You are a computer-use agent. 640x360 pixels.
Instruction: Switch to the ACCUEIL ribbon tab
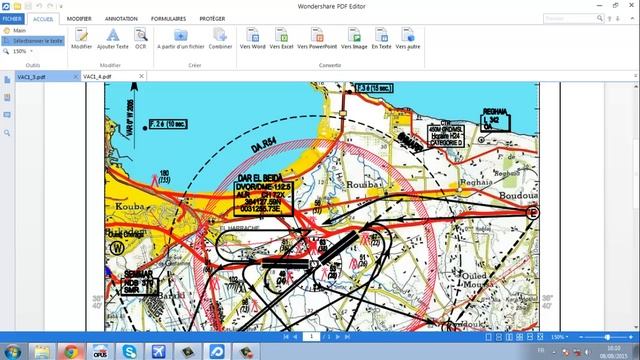click(43, 19)
